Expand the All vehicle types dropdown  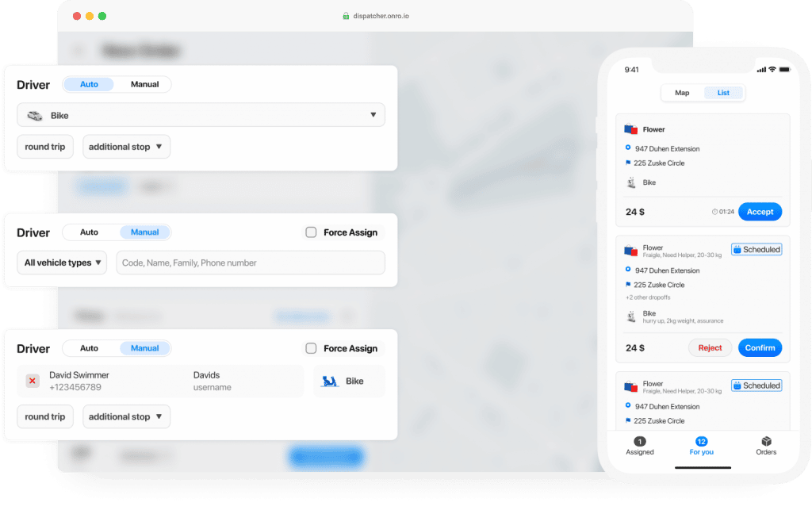tap(61, 263)
